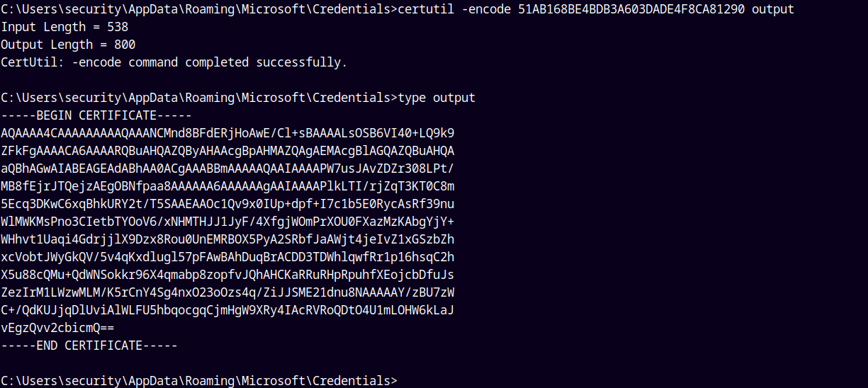Click the "type output" command text
868x388 pixels.
436,98
